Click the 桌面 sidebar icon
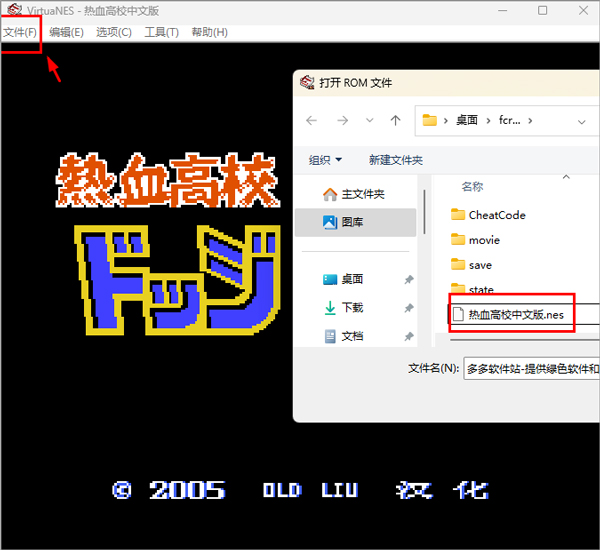The width and height of the screenshot is (600, 550). click(330, 279)
